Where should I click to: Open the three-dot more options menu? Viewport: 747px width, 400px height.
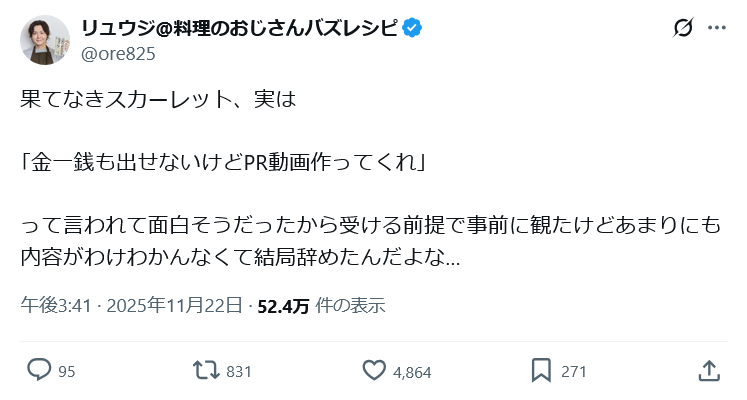716,29
